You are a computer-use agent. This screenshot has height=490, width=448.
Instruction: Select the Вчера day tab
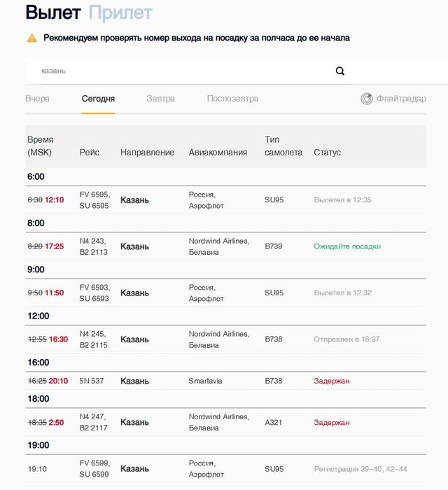(x=38, y=99)
